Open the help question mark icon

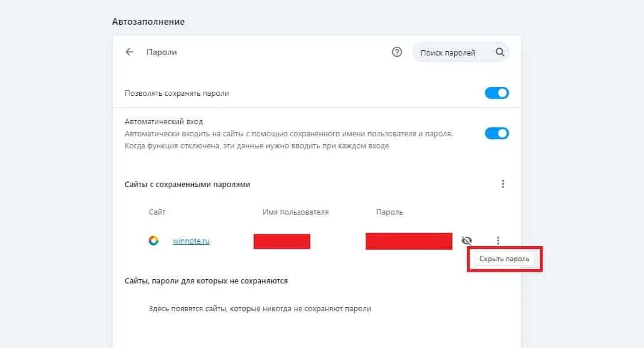(396, 52)
